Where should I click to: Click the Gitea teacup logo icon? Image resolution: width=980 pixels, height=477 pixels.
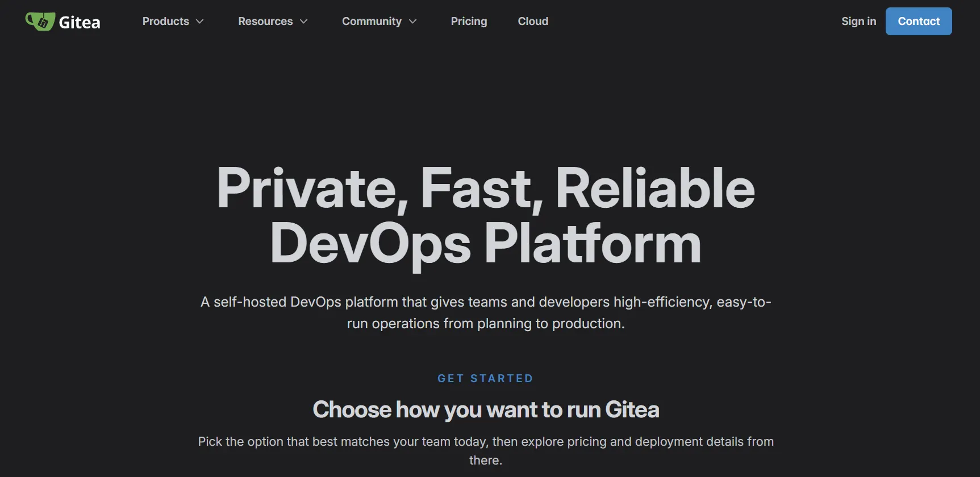click(x=40, y=22)
